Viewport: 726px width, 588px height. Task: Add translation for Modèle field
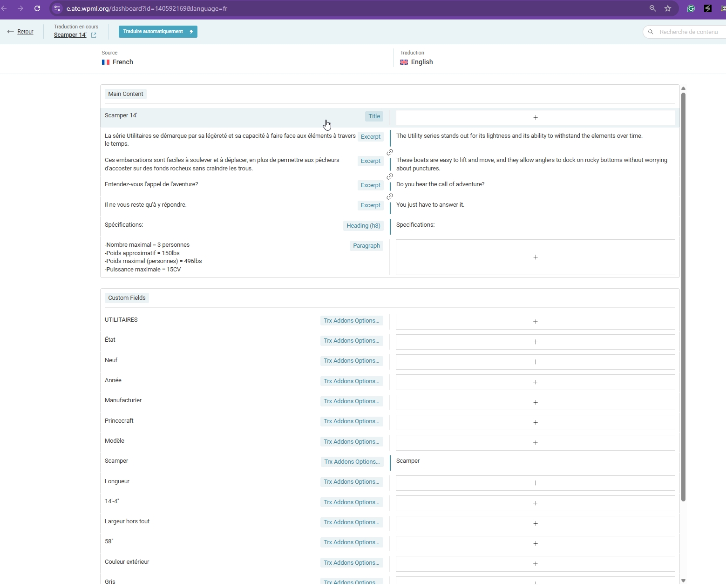click(x=535, y=443)
